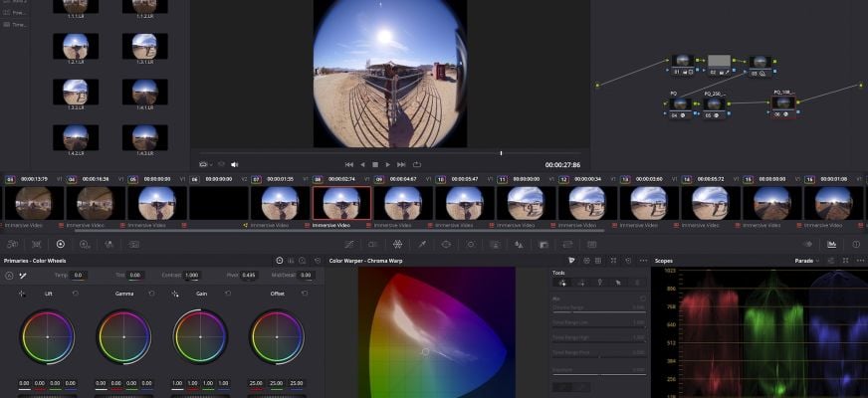Screen dimensions: 868x398
Task: Open the Keyframes panel button
Action: 807,244
